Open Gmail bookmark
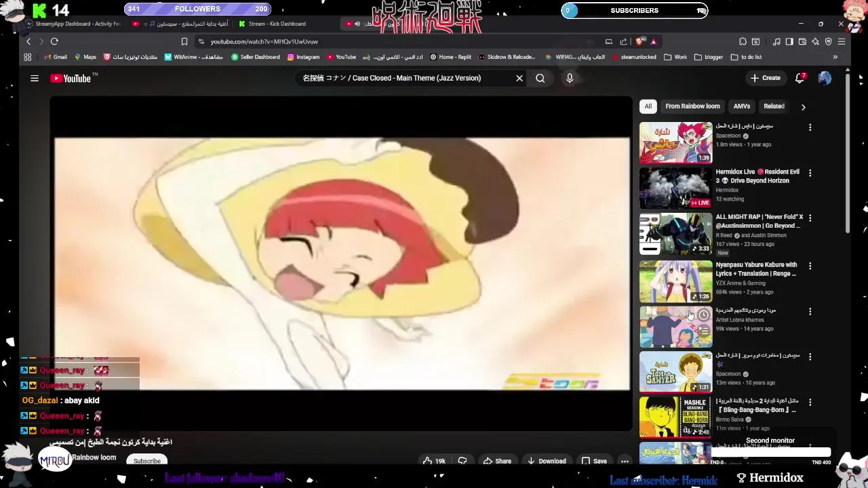Image resolution: width=868 pixels, height=488 pixels. (55, 57)
